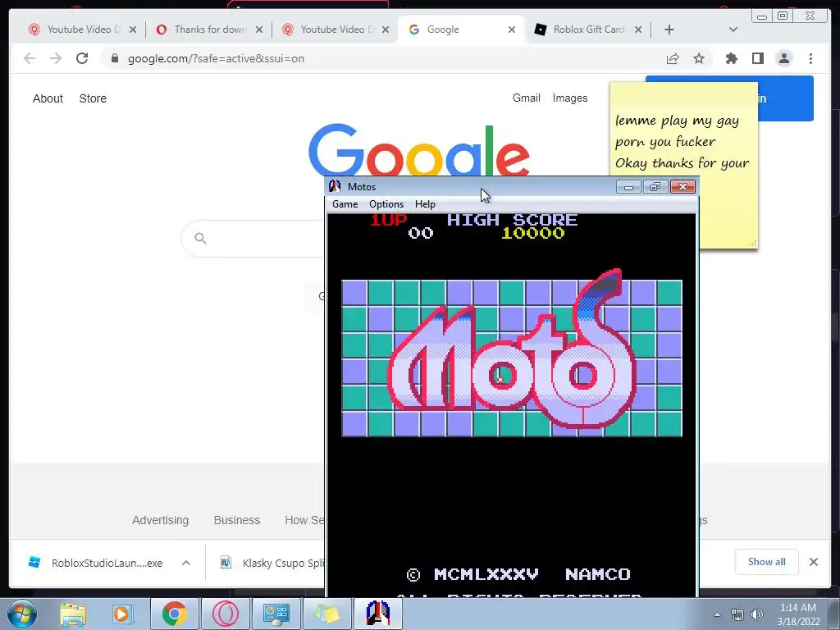The height and width of the screenshot is (630, 840).
Task: Click the search magnifier icon
Action: (x=200, y=239)
